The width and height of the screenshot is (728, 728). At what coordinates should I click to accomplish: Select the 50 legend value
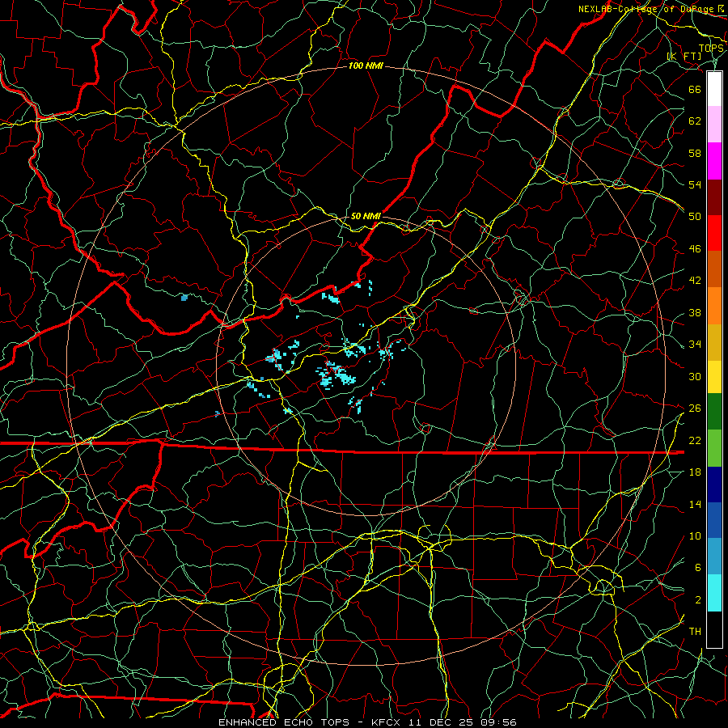[695, 216]
